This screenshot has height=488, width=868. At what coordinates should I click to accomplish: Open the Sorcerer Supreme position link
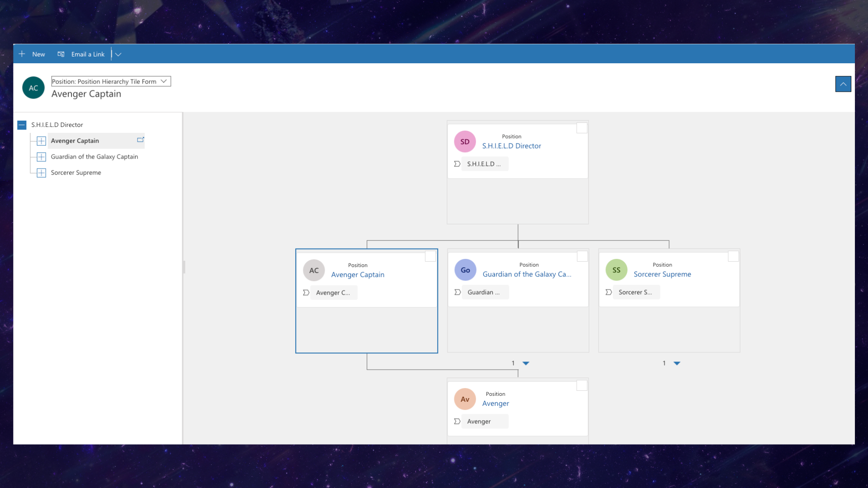(x=662, y=274)
